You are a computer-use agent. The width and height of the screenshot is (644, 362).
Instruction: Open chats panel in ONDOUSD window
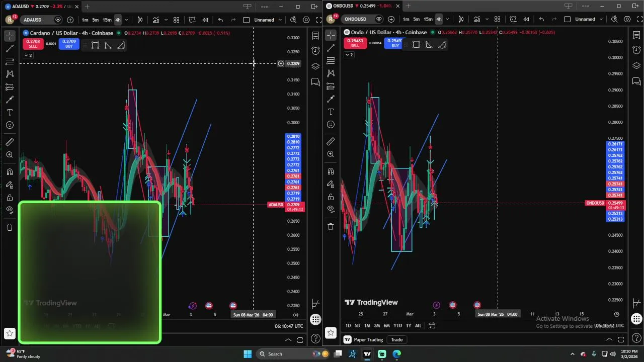[636, 81]
